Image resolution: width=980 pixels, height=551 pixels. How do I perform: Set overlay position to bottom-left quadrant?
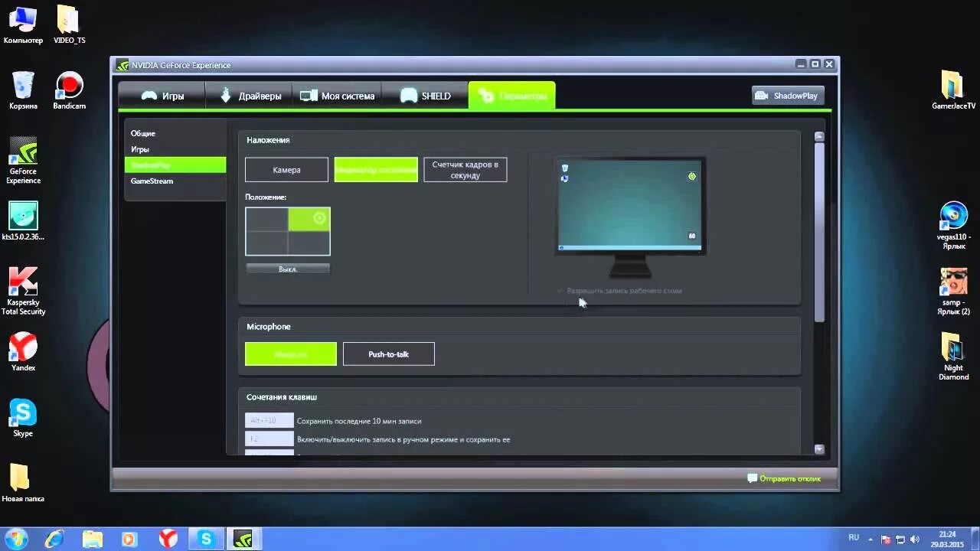[x=266, y=243]
